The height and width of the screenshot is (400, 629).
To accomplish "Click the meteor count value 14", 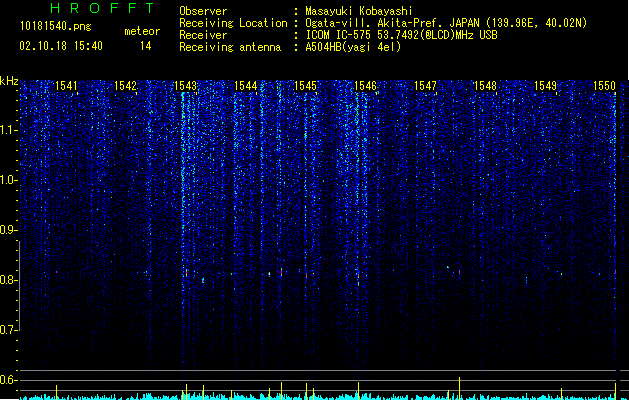I will click(146, 46).
